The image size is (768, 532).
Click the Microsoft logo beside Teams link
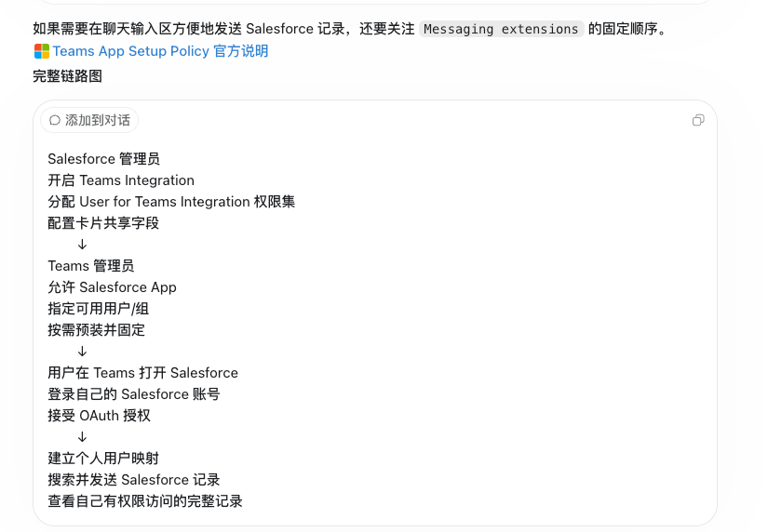[42, 51]
